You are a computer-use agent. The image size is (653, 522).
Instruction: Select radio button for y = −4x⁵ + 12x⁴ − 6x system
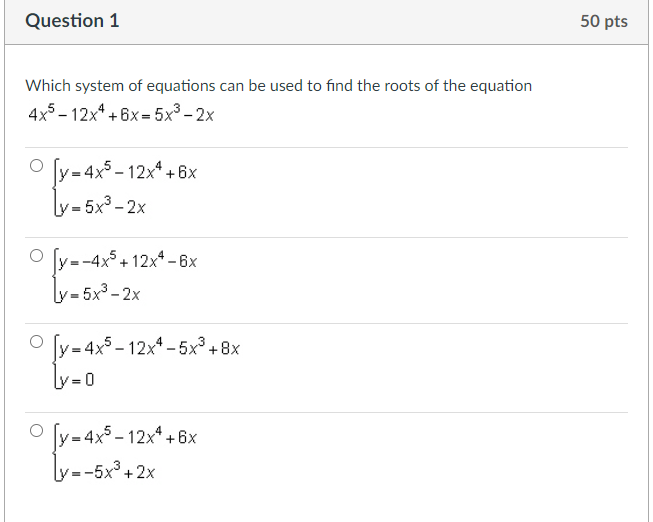[x=37, y=255]
